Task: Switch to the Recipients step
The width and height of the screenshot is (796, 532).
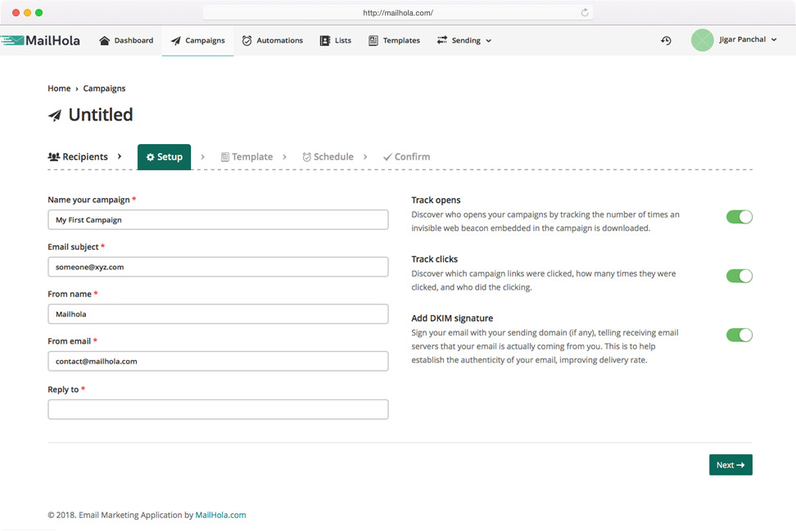Action: click(x=78, y=156)
